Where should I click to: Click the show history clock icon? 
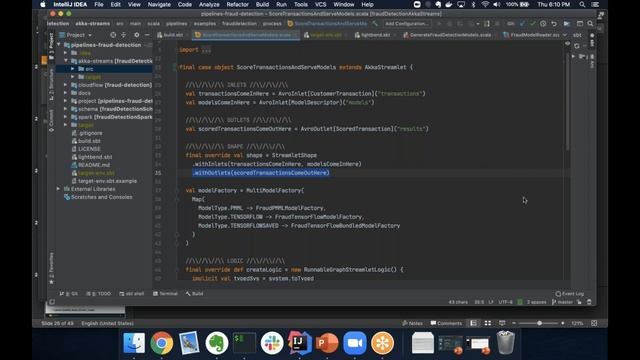[x=543, y=24]
